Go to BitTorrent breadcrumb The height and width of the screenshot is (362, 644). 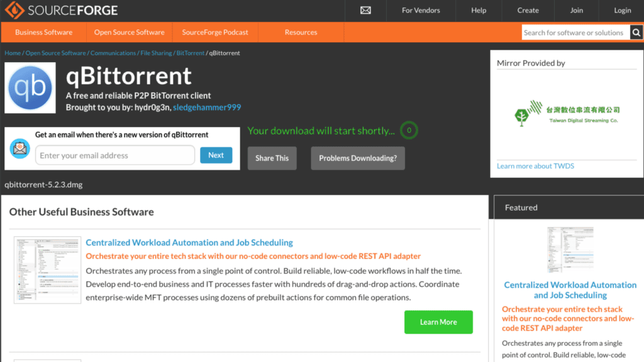[190, 53]
